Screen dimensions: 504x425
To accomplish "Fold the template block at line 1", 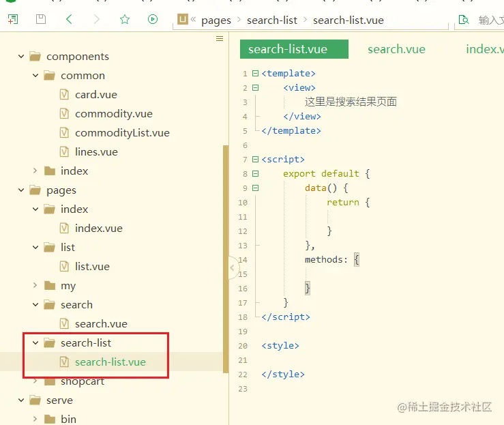I will pos(256,74).
